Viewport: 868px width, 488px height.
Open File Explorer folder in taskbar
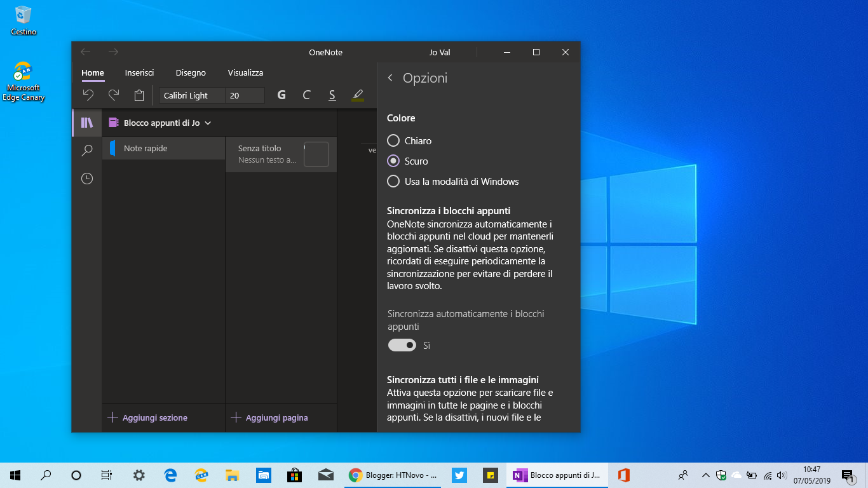(x=232, y=475)
